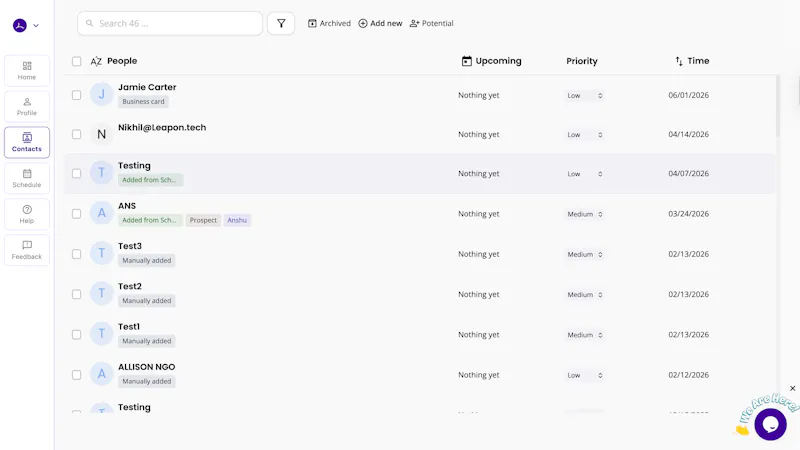Sort by the A-Z People icon
The height and width of the screenshot is (450, 800).
pos(96,61)
